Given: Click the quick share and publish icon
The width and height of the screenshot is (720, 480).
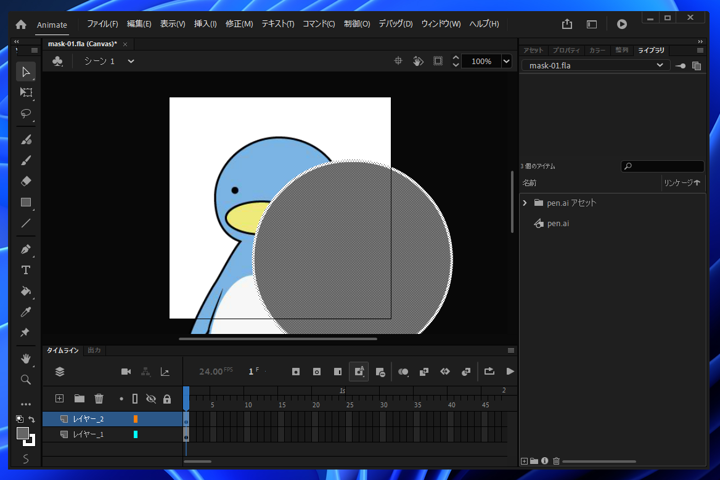Looking at the screenshot, I should click(x=567, y=24).
